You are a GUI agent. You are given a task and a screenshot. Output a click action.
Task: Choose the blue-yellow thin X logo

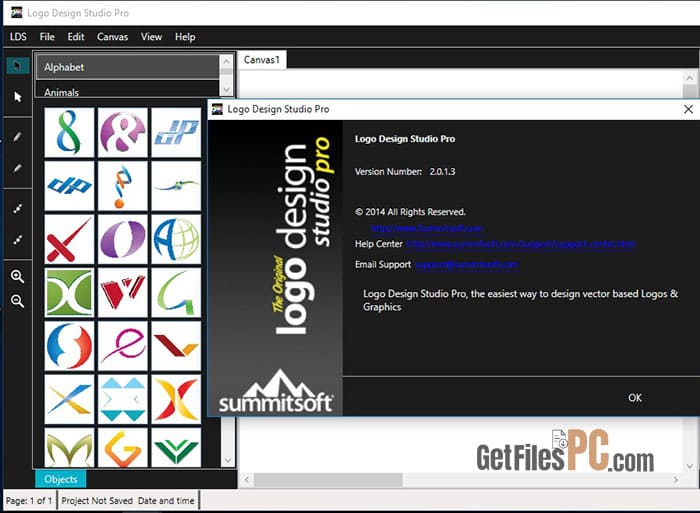69,399
